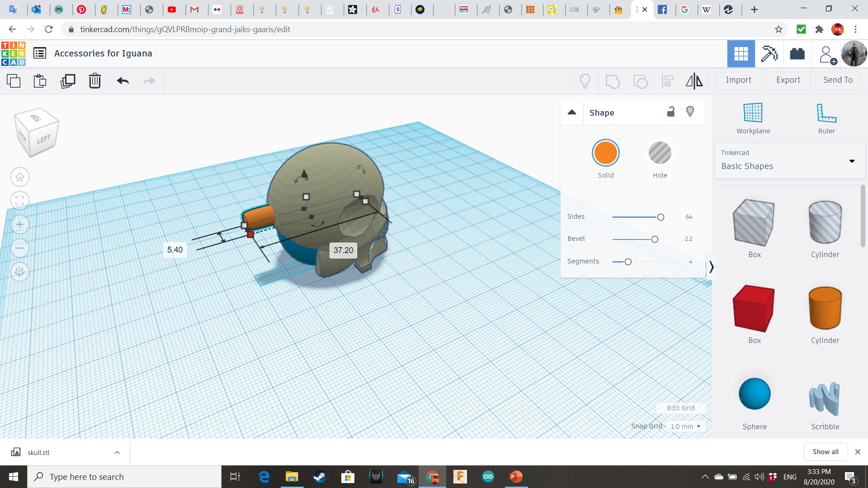This screenshot has width=868, height=488.
Task: Open Steam from the taskbar
Action: click(320, 477)
